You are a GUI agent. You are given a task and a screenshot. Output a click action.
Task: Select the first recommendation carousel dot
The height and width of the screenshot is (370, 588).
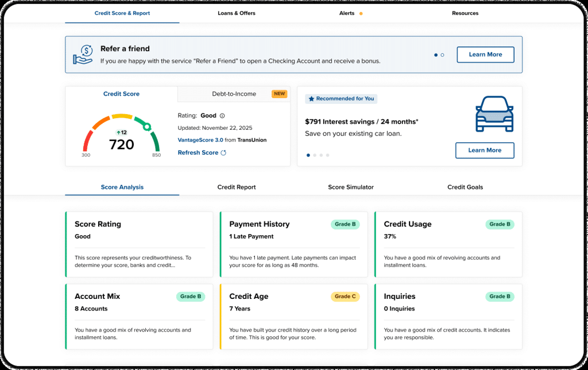[308, 155]
